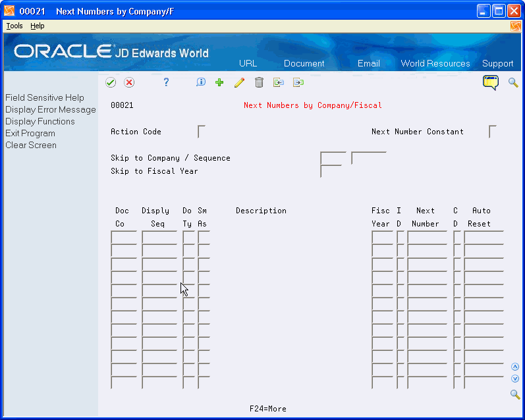Click first row Sm As field
The image size is (525, 420).
pyautogui.click(x=204, y=237)
